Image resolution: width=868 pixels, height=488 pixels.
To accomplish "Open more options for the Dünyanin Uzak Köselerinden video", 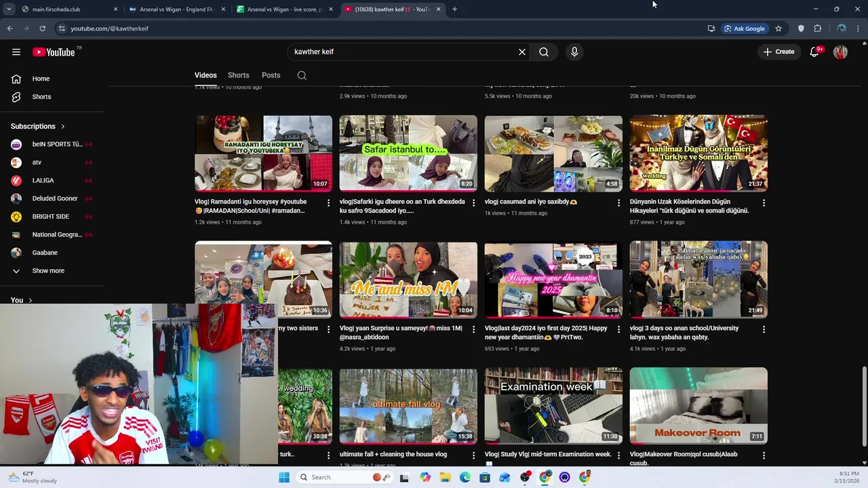I will (x=764, y=203).
